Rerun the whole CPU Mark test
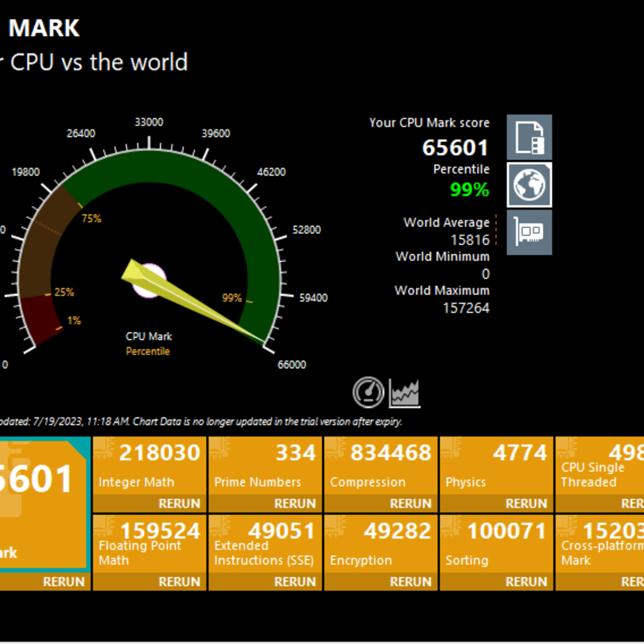Viewport: 644px width, 644px height. pyautogui.click(x=64, y=582)
